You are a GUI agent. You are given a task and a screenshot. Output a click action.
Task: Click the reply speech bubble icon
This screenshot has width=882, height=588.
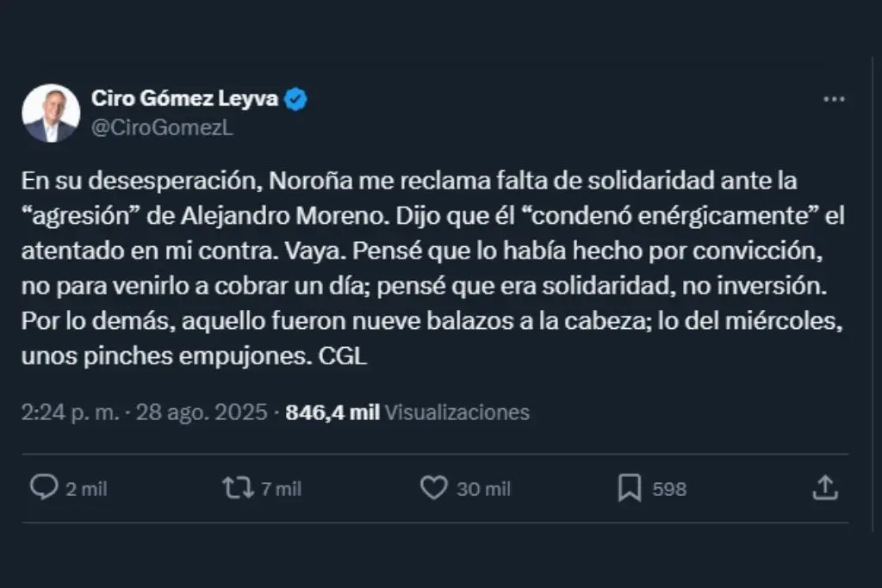[x=43, y=488]
